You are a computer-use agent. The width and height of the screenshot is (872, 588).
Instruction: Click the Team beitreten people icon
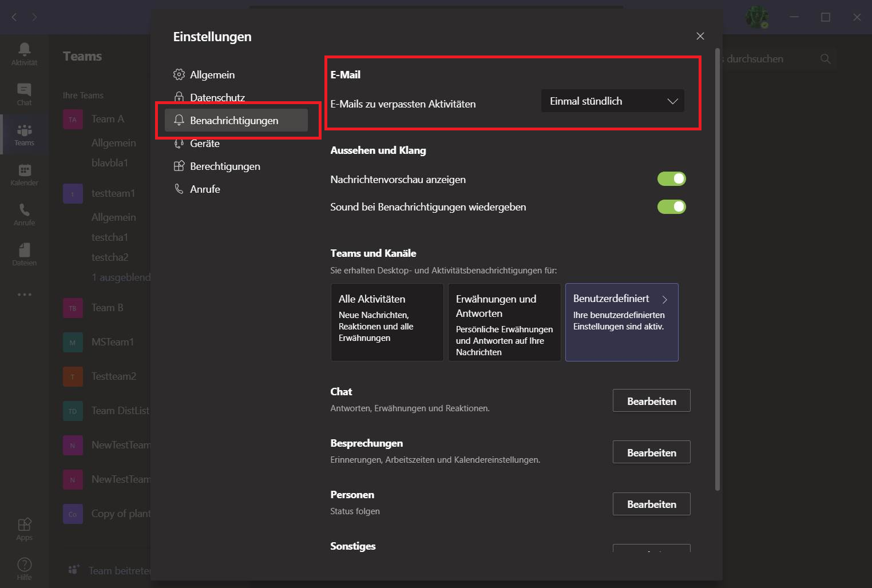(73, 570)
